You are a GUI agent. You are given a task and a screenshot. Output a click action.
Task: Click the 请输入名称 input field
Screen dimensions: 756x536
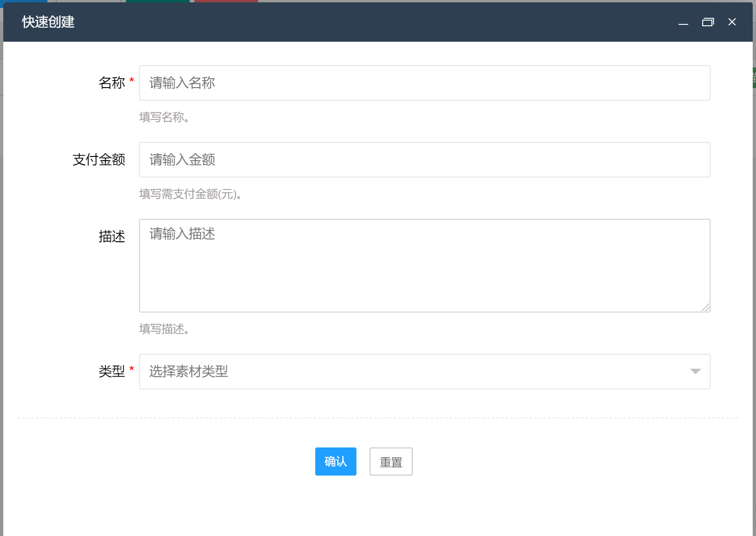424,83
